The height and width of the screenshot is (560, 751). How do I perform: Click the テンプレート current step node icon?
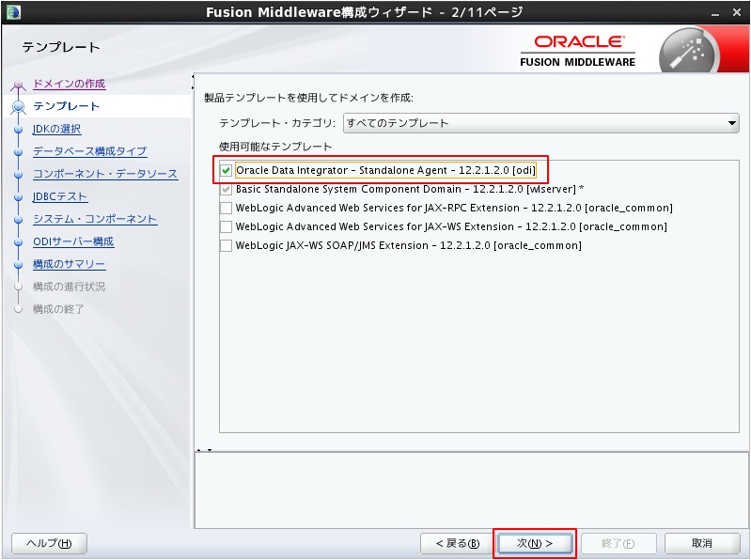pos(18,107)
